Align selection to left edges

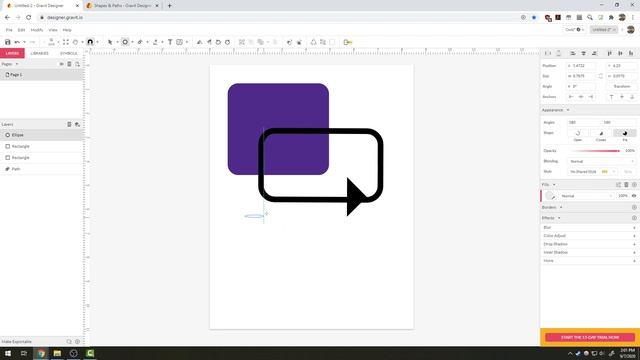pos(573,53)
